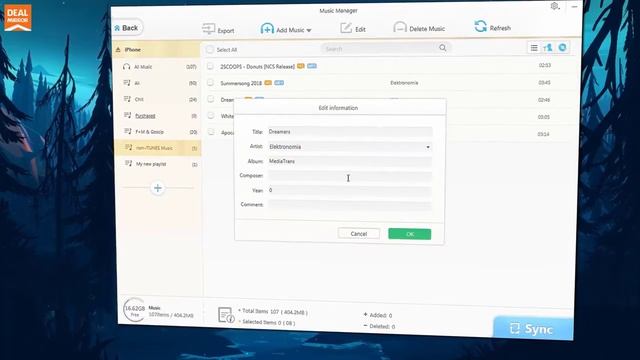The width and height of the screenshot is (640, 360).
Task: Add a new playlist with the plus icon
Action: coord(158,188)
